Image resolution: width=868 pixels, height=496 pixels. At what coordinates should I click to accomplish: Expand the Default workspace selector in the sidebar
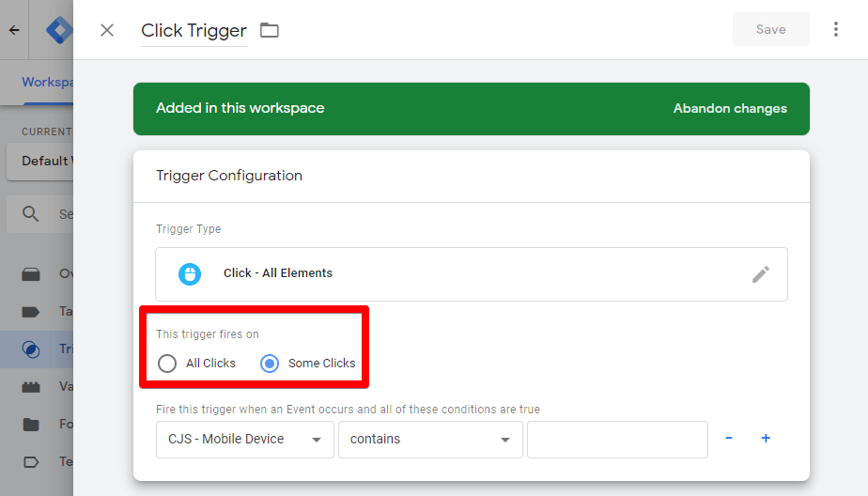tap(39, 161)
